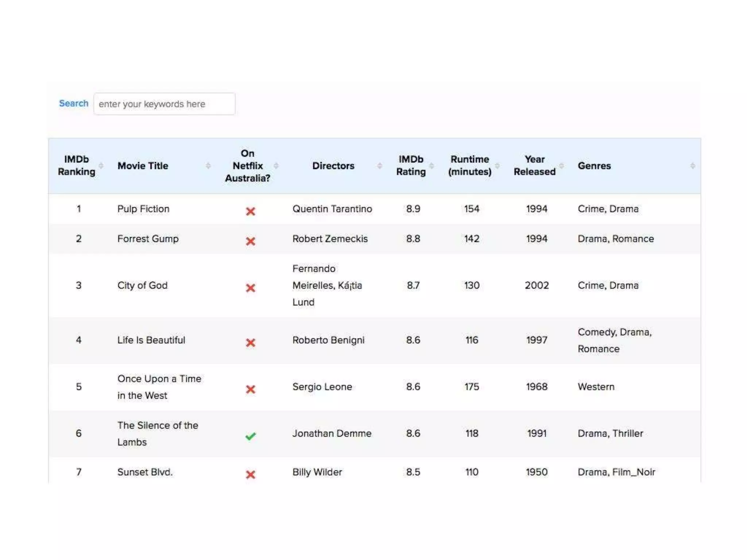
Task: Click sort arrows beside Year Released header
Action: coord(562,166)
